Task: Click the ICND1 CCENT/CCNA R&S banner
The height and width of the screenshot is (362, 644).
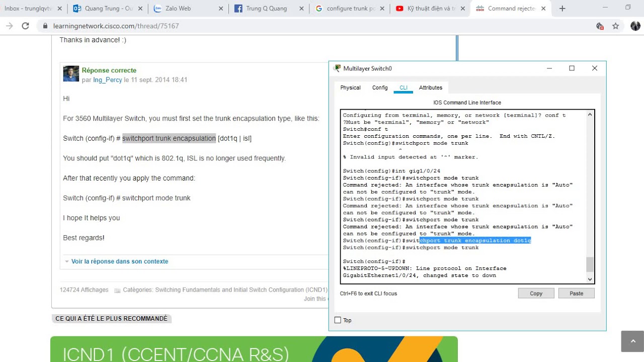Action: tap(254, 349)
